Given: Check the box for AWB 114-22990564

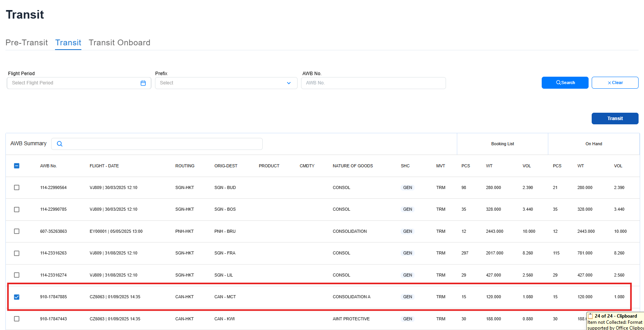Looking at the screenshot, I should tap(17, 187).
